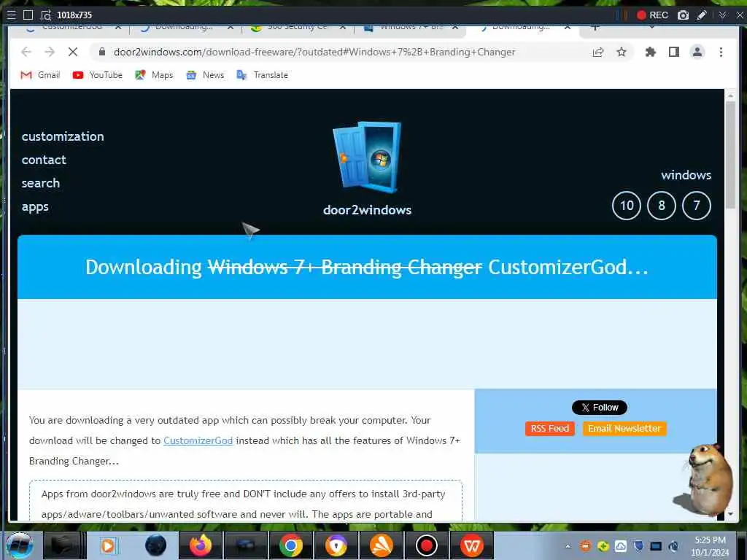This screenshot has width=747, height=560.
Task: Bookmark this page with the star icon
Action: click(x=622, y=52)
